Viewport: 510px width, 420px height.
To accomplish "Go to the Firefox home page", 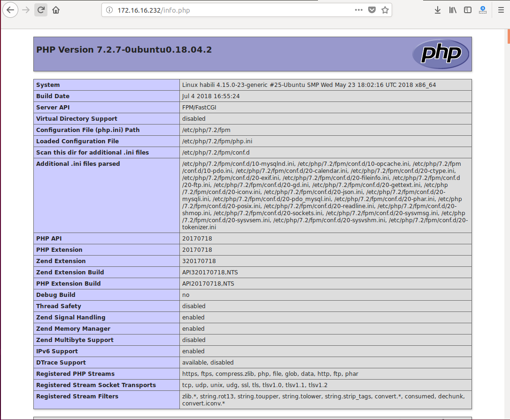I will click(x=56, y=10).
